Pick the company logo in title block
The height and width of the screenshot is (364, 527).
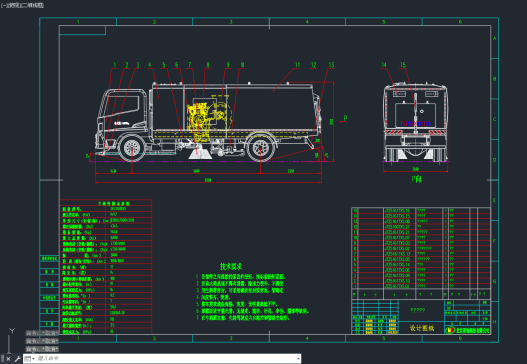[x=450, y=330]
